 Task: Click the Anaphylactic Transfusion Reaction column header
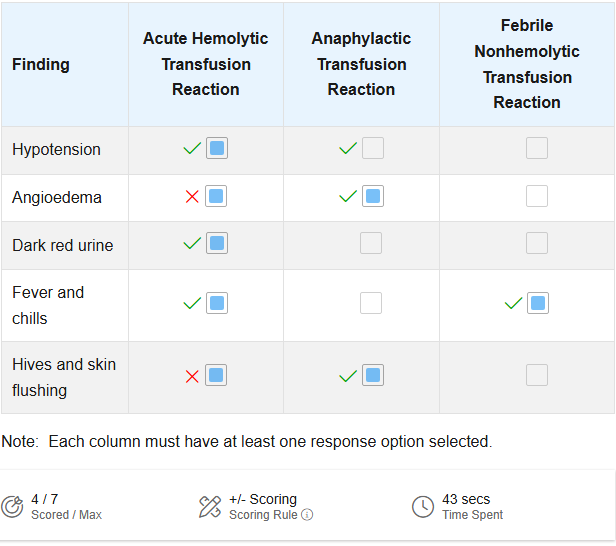tap(361, 64)
